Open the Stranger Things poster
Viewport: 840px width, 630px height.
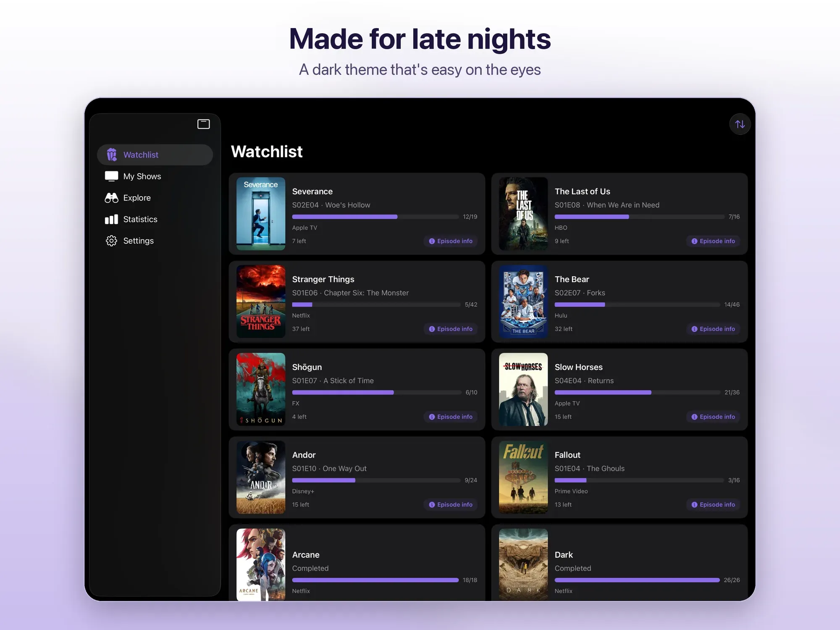[261, 302]
